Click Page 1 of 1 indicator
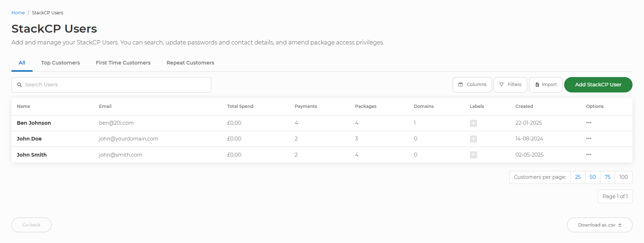The height and width of the screenshot is (243, 644). click(x=615, y=196)
